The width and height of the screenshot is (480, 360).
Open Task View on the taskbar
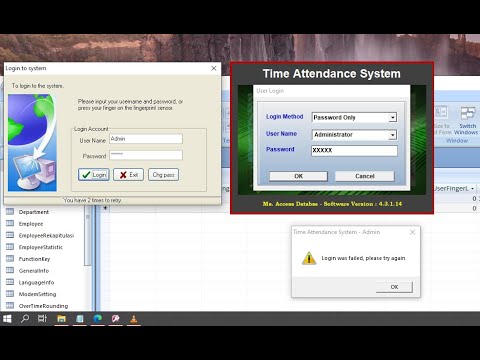pyautogui.click(x=42, y=319)
